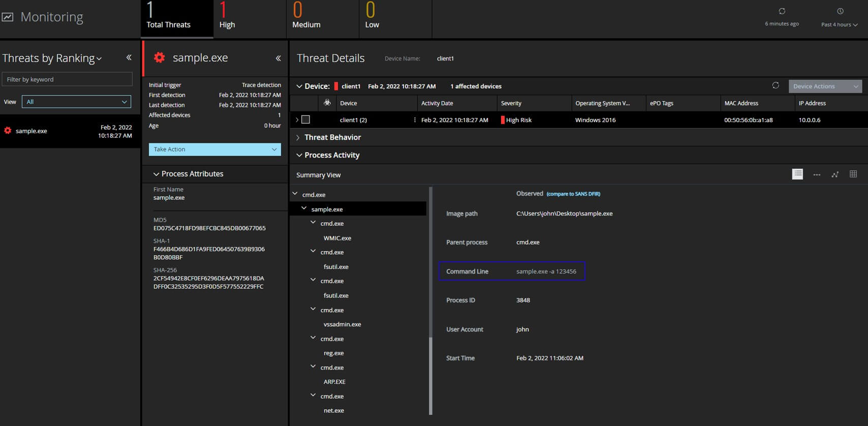868x426 pixels.
Task: Collapse the sample.exe details panel
Action: 278,58
